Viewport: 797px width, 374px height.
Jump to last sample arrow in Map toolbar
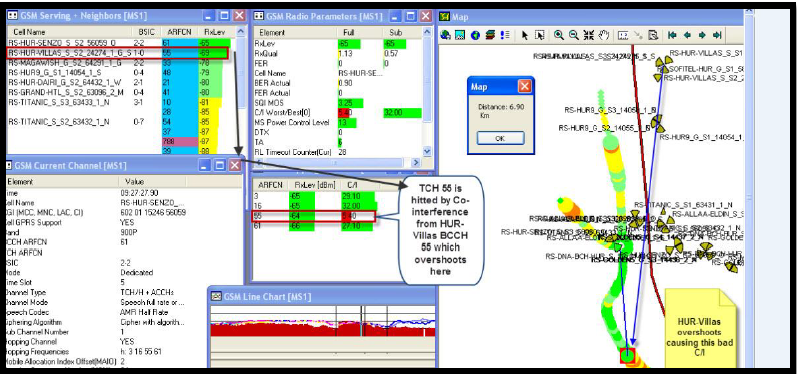tap(717, 36)
